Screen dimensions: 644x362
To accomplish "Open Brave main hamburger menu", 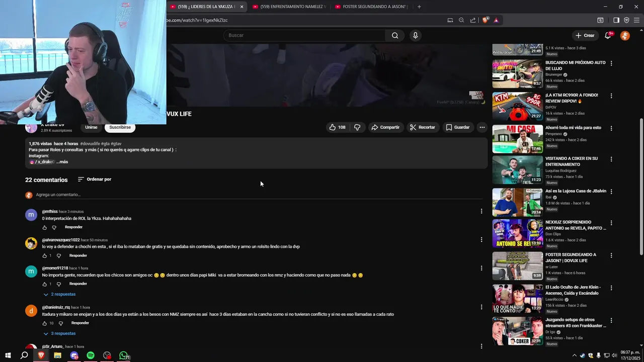I will pos(637,20).
